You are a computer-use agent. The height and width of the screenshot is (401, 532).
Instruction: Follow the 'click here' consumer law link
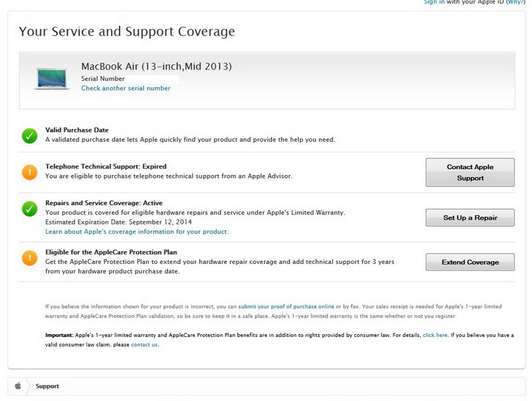click(435, 335)
